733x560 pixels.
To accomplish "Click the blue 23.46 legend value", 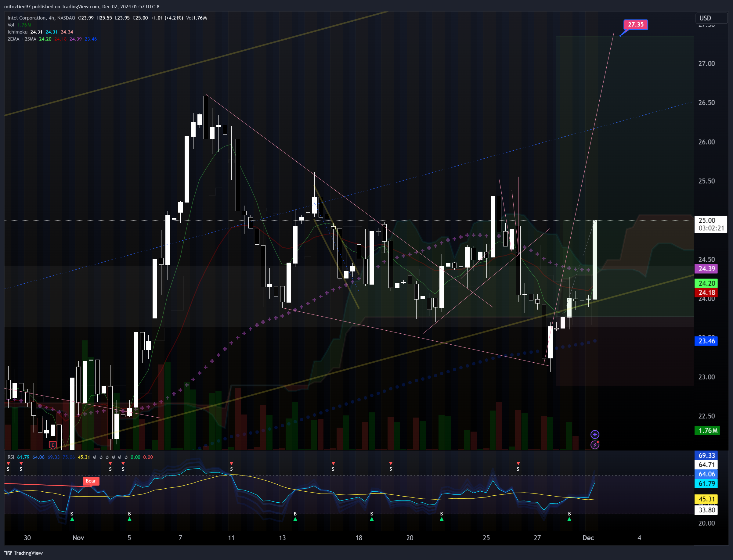I will pyautogui.click(x=91, y=39).
